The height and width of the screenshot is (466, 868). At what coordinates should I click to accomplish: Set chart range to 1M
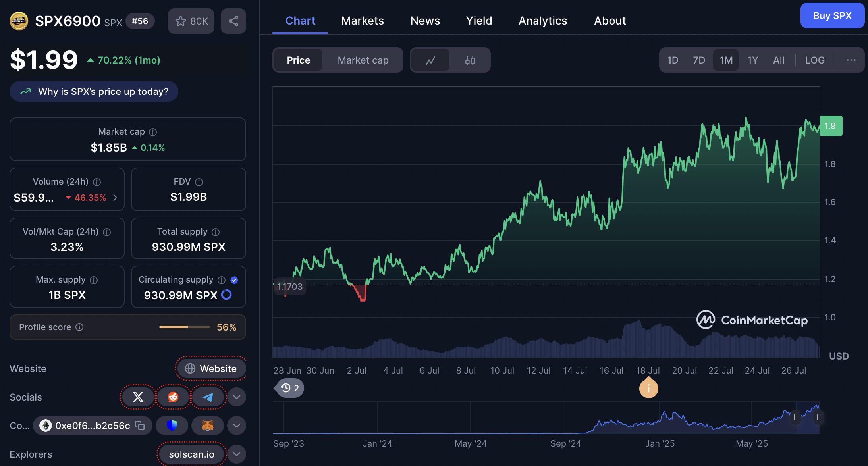[726, 60]
